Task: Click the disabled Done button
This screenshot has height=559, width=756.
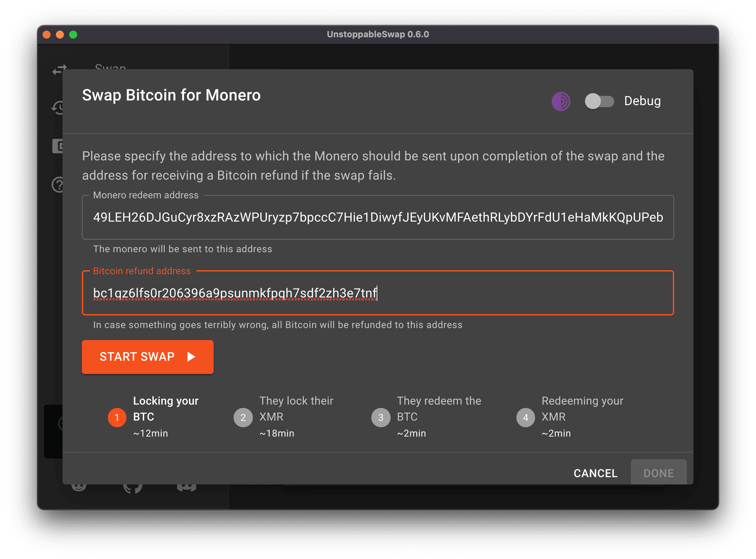Action: click(658, 473)
